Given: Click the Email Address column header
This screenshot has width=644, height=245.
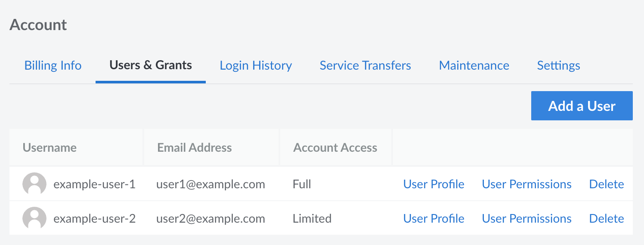Looking at the screenshot, I should (x=195, y=148).
